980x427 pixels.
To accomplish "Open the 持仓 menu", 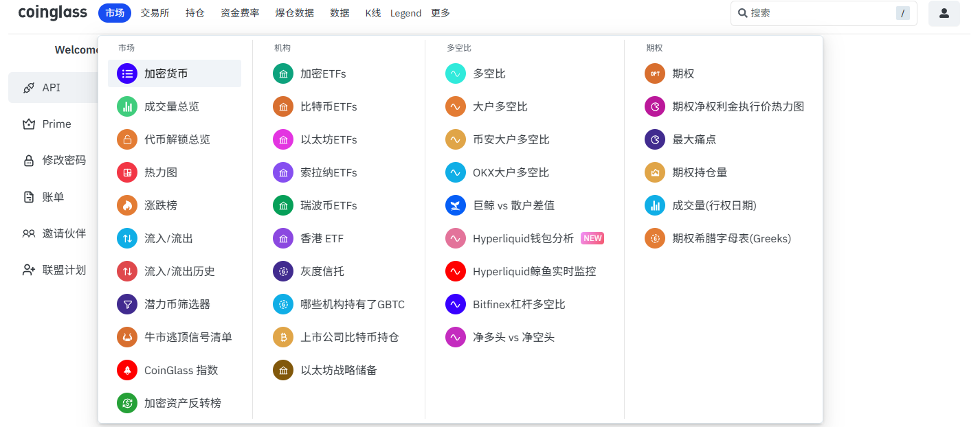I will (195, 13).
